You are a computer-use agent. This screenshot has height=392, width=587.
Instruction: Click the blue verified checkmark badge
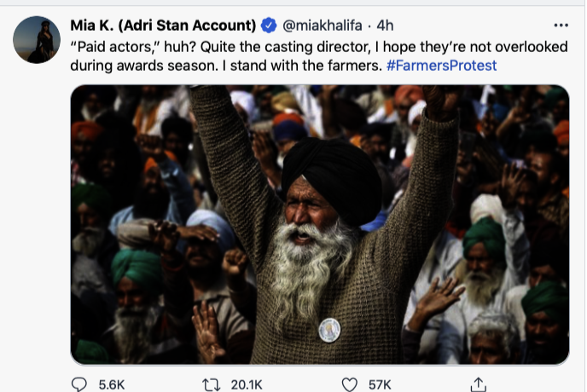(269, 26)
